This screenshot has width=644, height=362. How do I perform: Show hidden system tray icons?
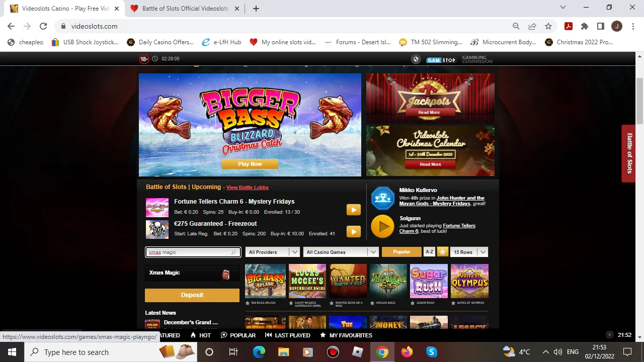point(545,352)
